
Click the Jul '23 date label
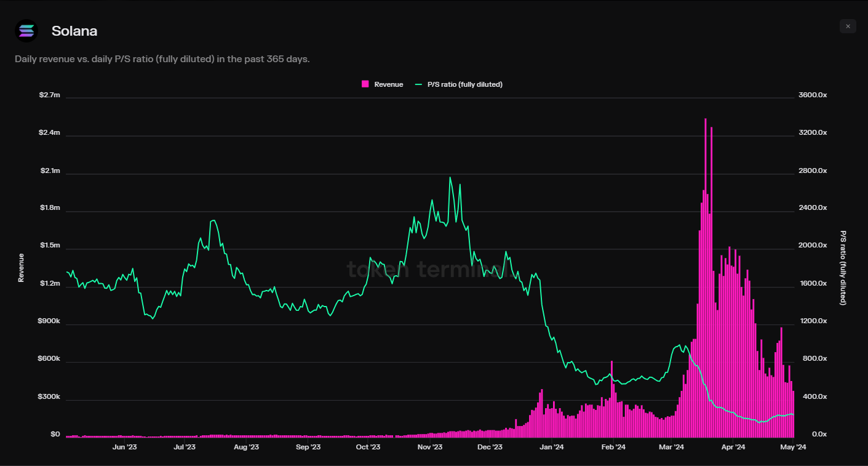click(185, 448)
